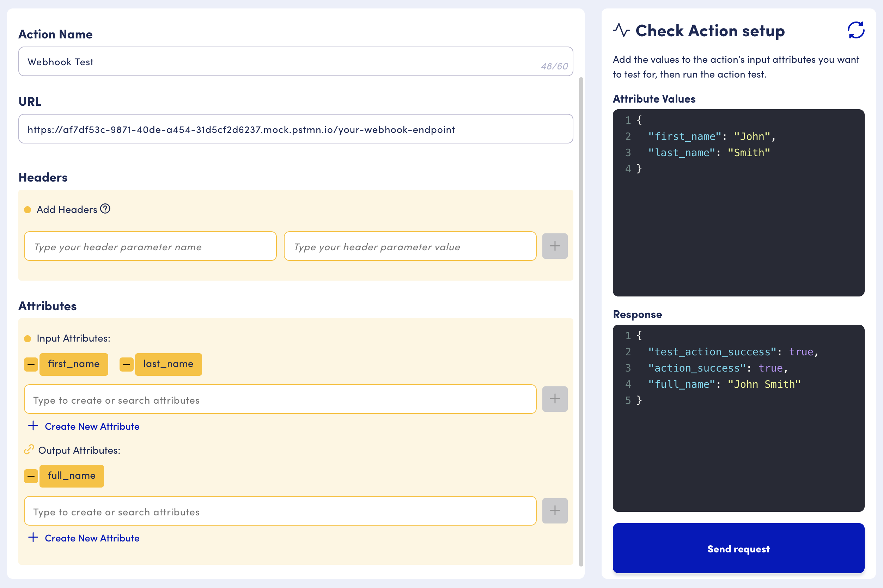The width and height of the screenshot is (883, 588).
Task: Click the help icon next to Add Headers
Action: (105, 209)
